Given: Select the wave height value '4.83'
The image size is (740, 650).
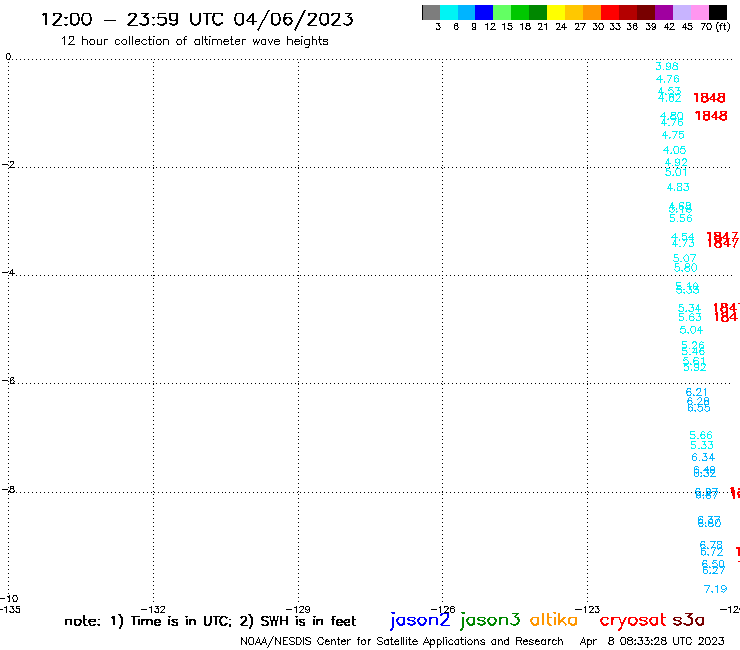Looking at the screenshot, I should [678, 187].
